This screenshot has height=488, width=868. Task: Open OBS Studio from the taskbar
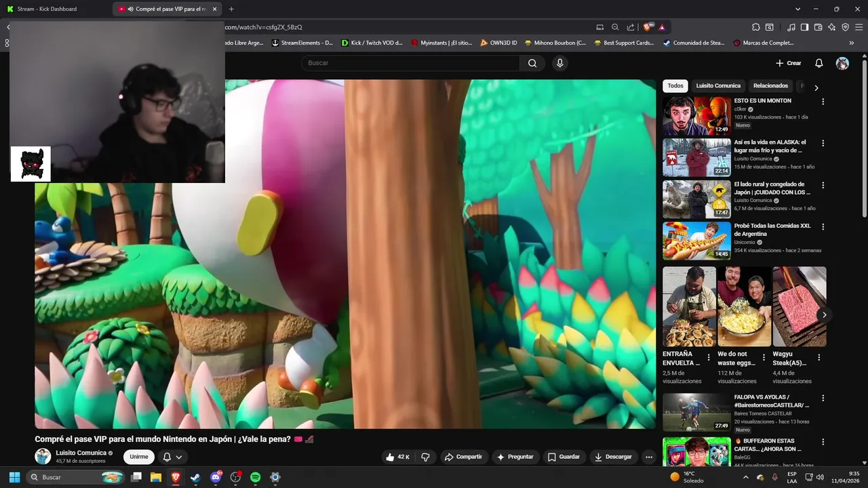[236, 477]
